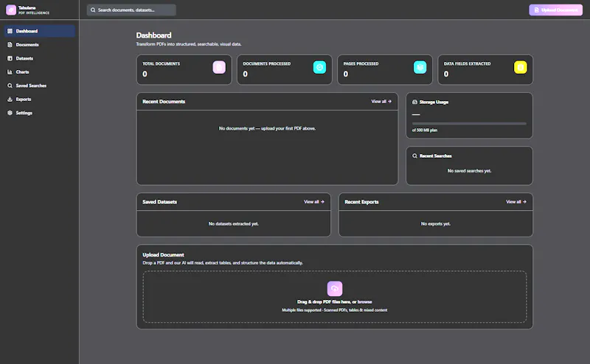This screenshot has height=364, width=590.
Task: Click the Exports download icon
Action: (x=10, y=99)
